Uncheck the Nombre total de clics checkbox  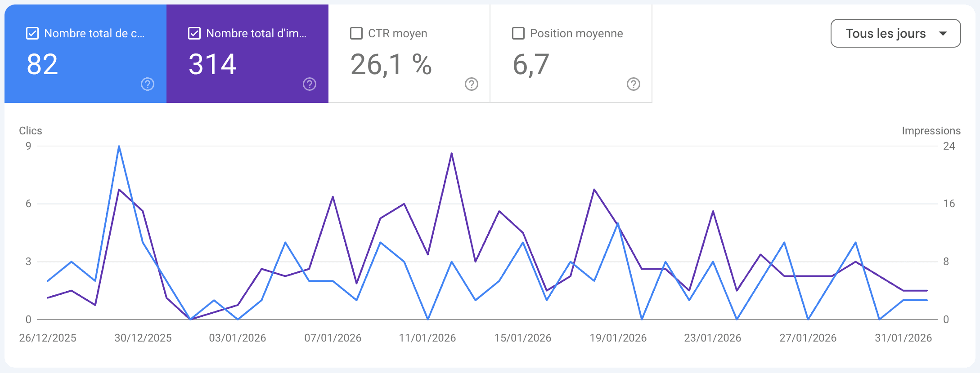click(32, 33)
